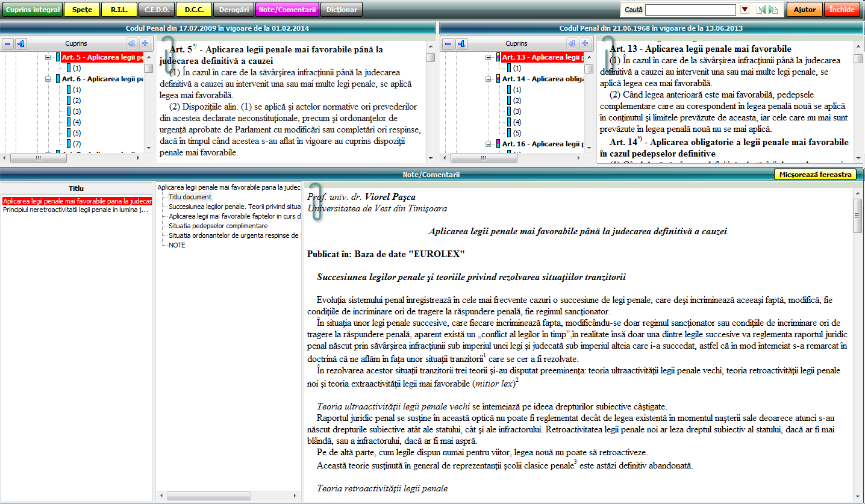Click the Închide button
This screenshot has height=504, width=865.
tap(842, 10)
